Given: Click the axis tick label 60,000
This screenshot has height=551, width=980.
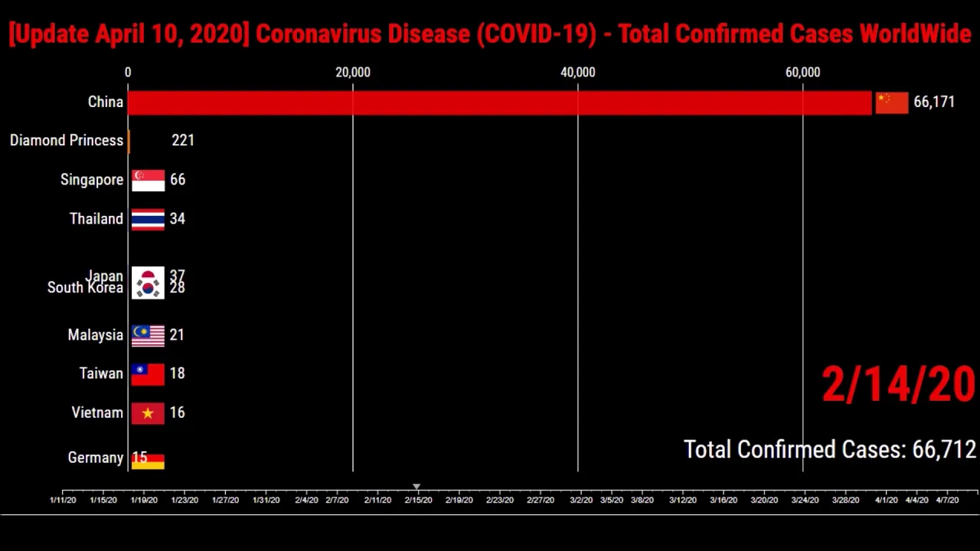Looking at the screenshot, I should [803, 72].
